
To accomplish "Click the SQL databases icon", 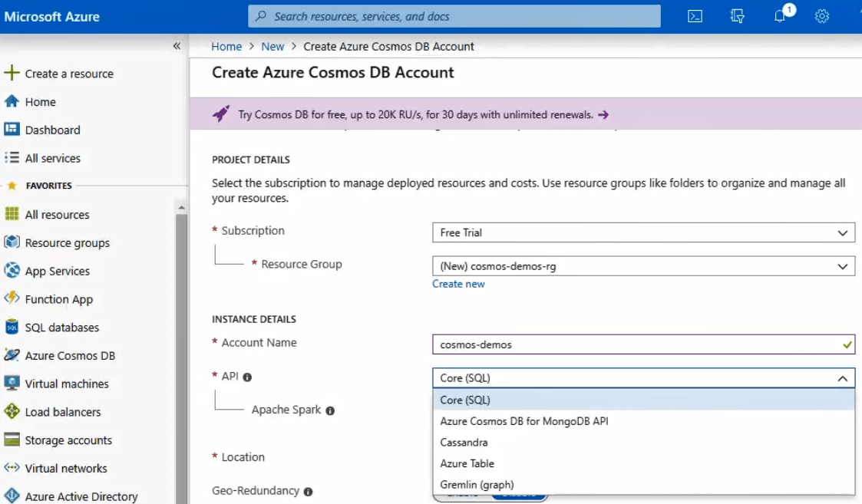I will (12, 328).
